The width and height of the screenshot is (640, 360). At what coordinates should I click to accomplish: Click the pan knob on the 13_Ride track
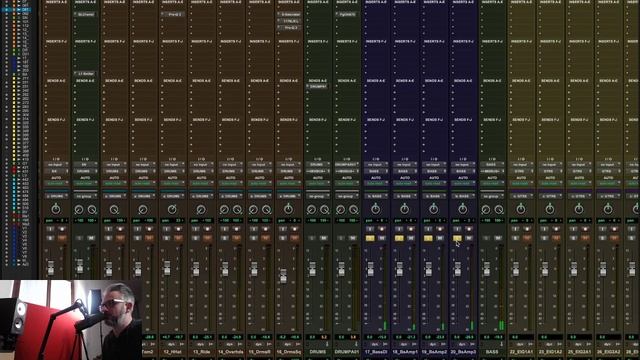(201, 209)
